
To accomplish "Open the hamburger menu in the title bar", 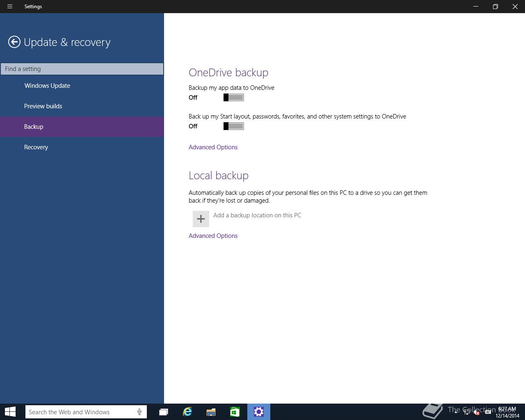I will tap(10, 7).
